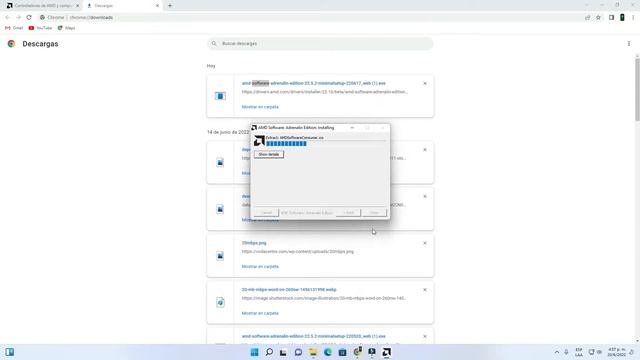
Task: Open the Chrome three-dot main menu
Action: [x=633, y=18]
